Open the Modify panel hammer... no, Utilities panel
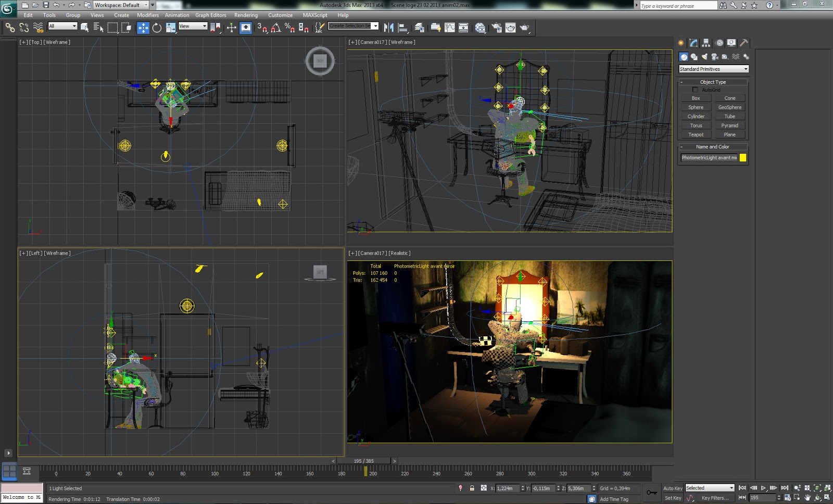This screenshot has height=504, width=833. (744, 43)
